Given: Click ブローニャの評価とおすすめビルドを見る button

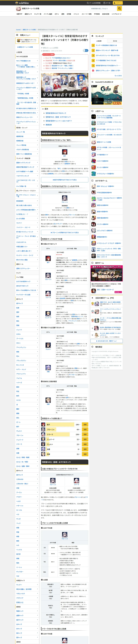Looking at the screenshot, I should (65, 232).
